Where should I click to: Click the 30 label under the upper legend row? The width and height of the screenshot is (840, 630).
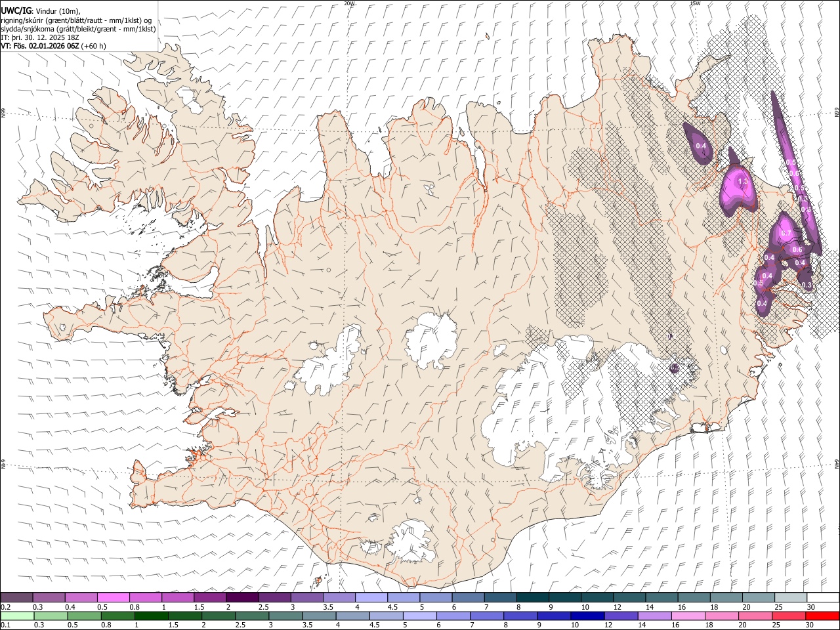(811, 607)
